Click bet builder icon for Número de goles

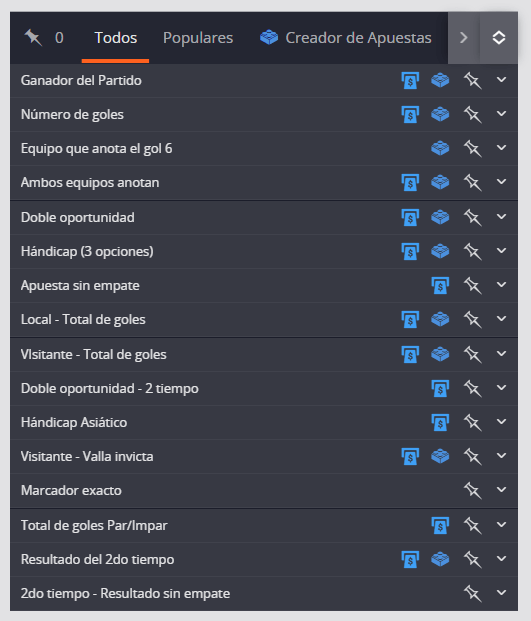pos(440,114)
